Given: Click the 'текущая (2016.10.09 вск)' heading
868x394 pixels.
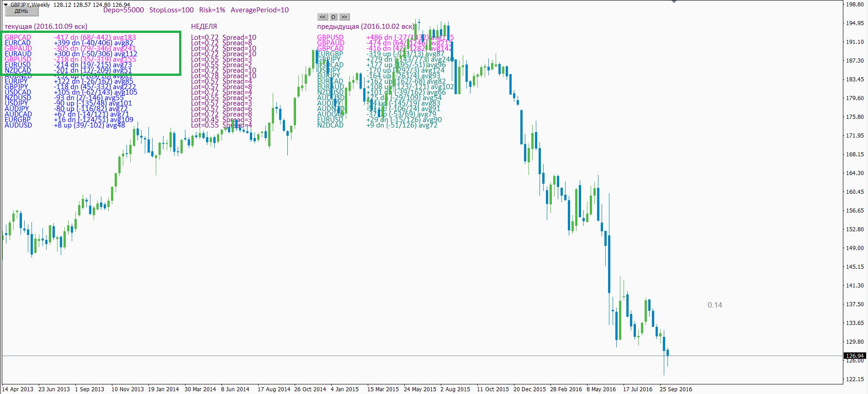Looking at the screenshot, I should (x=46, y=27).
